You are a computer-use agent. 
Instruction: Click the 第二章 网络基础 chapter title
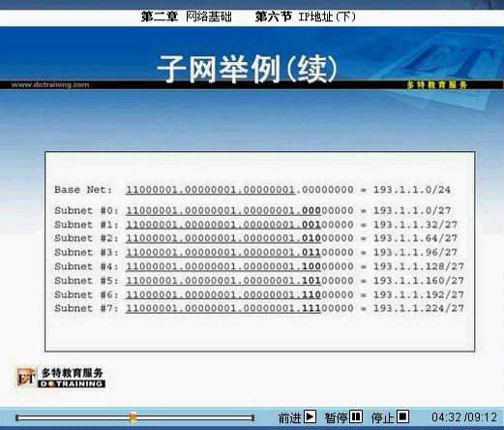coord(187,16)
